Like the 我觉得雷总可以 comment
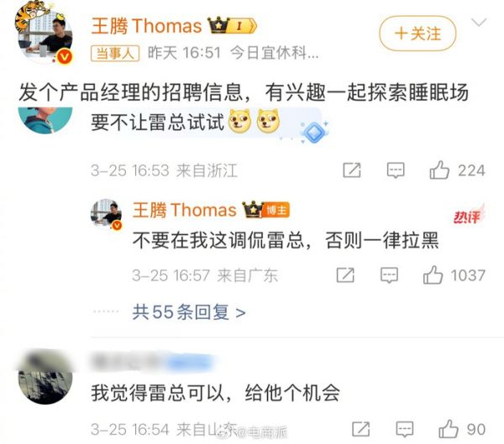 (448, 429)
